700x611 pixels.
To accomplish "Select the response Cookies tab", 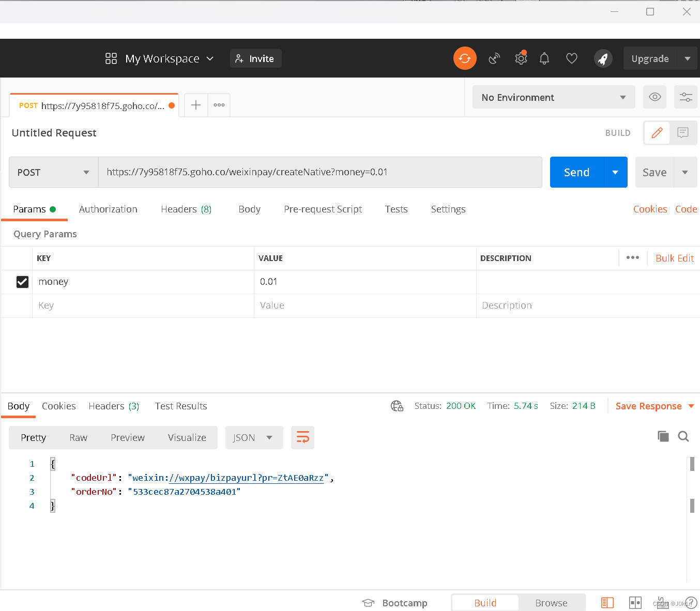I will coord(58,406).
